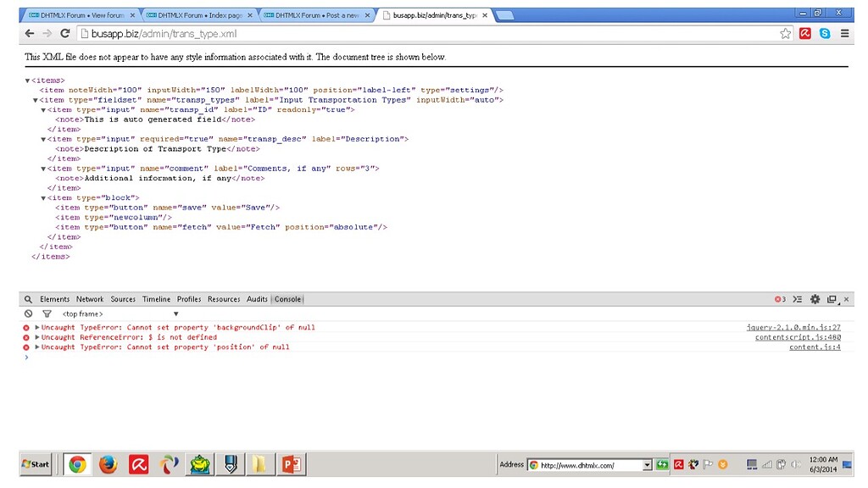
Task: Click the DevTools search magnifier icon
Action: coord(28,299)
